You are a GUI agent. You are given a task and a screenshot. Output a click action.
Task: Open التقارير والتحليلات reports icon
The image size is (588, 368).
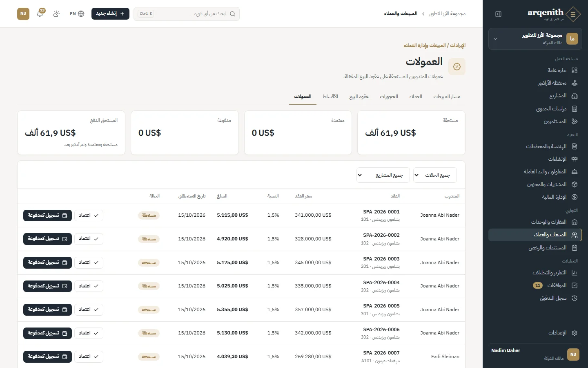[575, 273]
